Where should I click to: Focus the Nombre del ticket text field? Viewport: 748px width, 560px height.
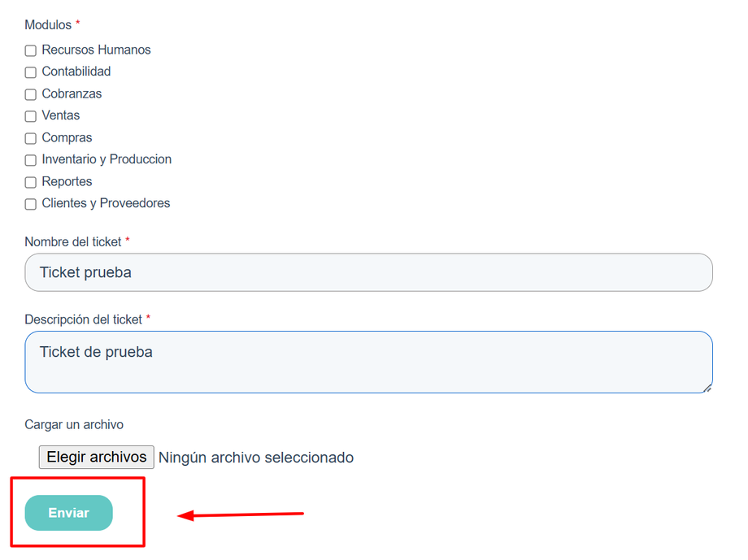click(368, 272)
